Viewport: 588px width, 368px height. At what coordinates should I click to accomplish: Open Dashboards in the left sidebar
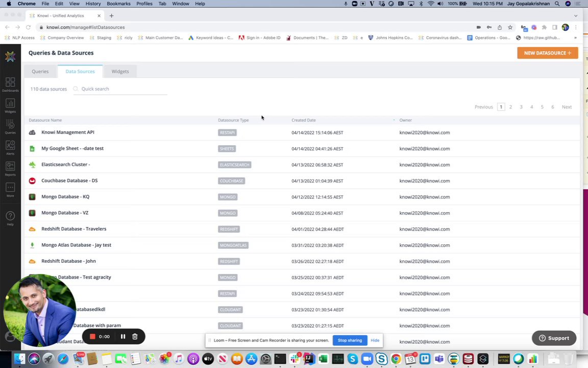click(10, 84)
